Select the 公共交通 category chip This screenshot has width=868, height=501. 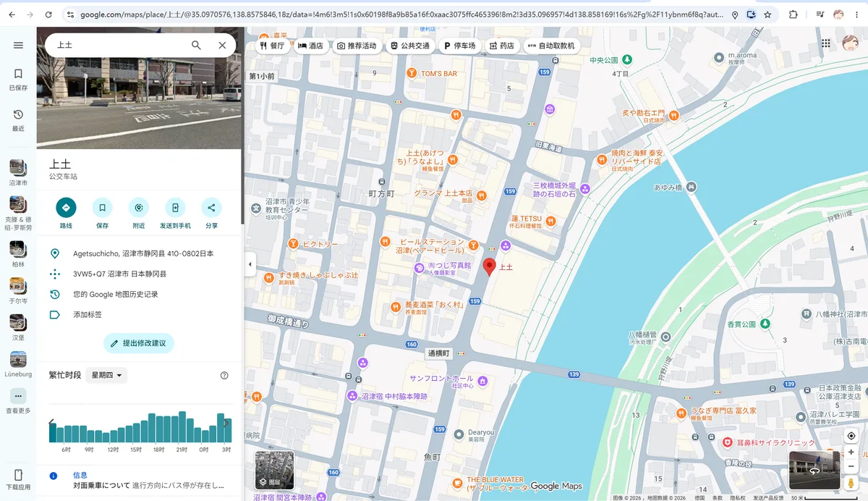coord(410,46)
